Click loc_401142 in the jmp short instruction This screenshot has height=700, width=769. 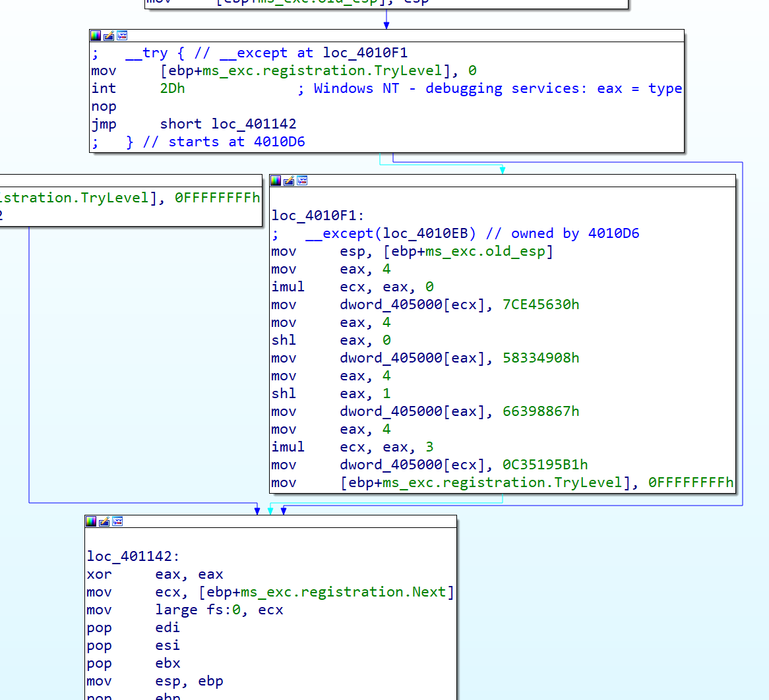[x=253, y=124]
